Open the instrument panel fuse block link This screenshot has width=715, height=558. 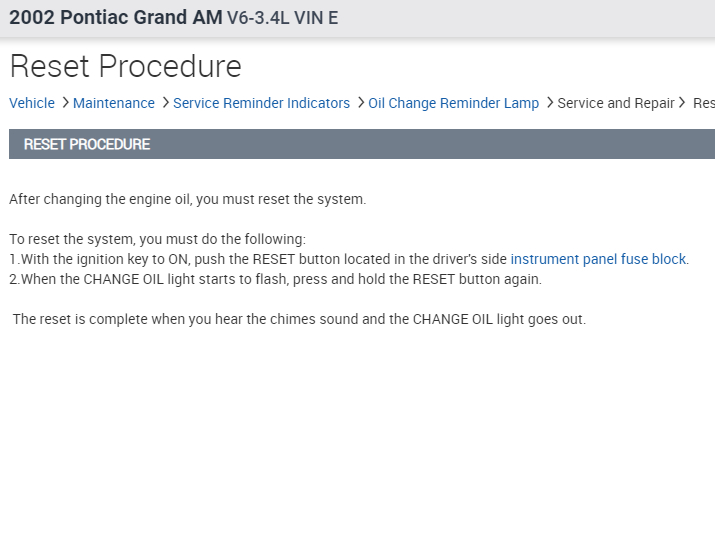pyautogui.click(x=598, y=259)
